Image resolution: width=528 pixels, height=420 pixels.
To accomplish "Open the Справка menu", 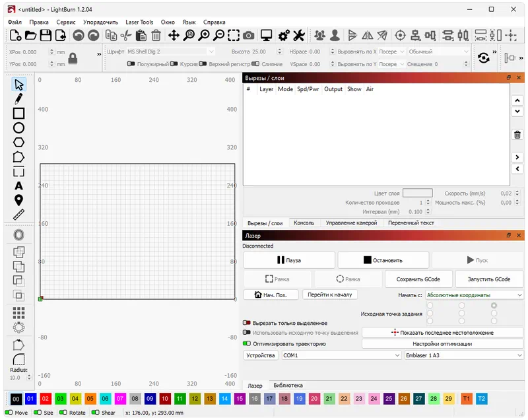I will click(214, 22).
